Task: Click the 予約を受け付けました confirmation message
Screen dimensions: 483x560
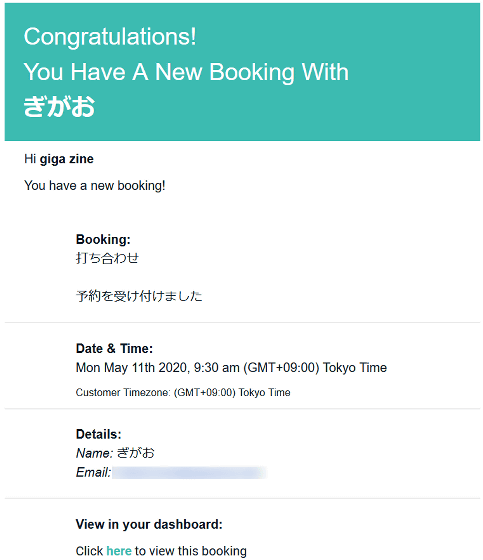Action: pyautogui.click(x=139, y=296)
